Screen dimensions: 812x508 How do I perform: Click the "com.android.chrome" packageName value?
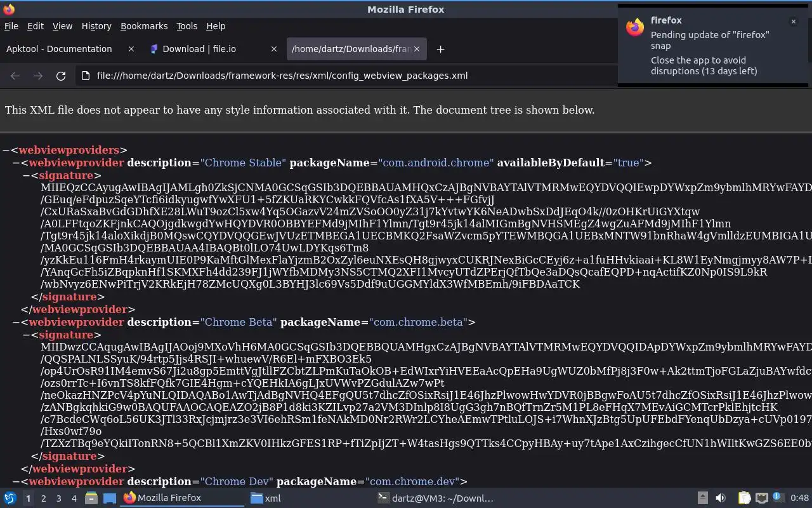[x=436, y=163]
